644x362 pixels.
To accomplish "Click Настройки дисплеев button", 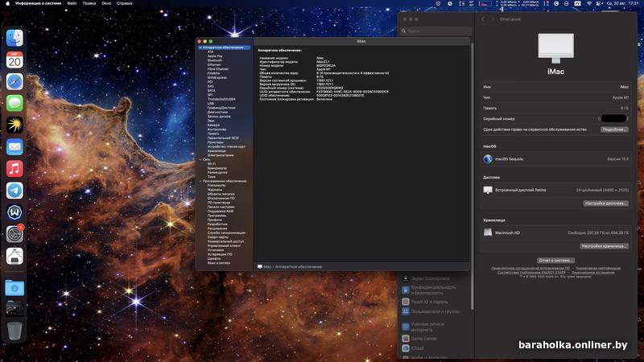I will 606,204.
